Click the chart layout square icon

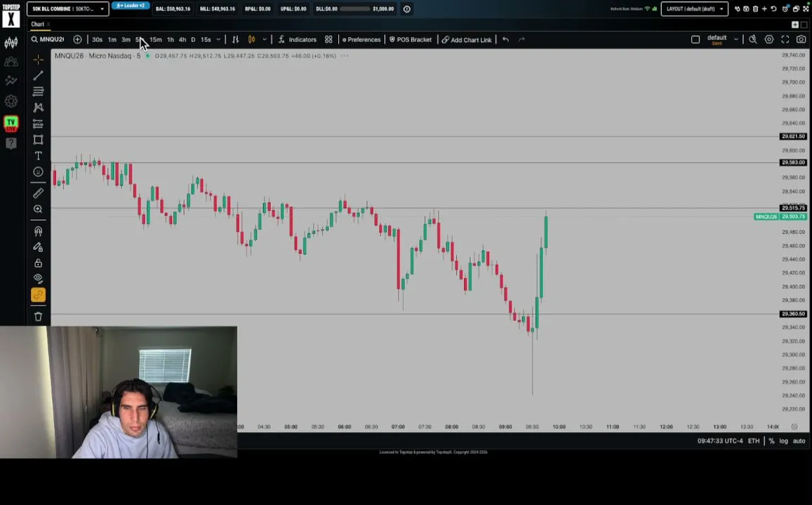[x=695, y=39]
